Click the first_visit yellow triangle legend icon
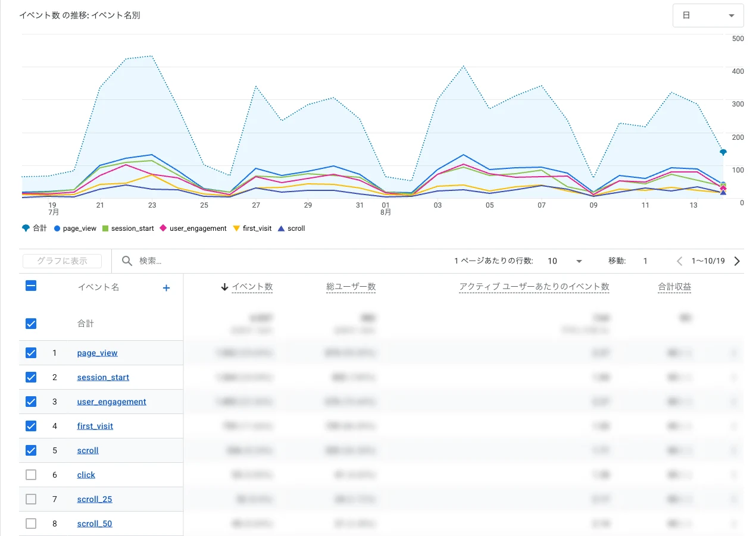The image size is (756, 536). tap(237, 228)
